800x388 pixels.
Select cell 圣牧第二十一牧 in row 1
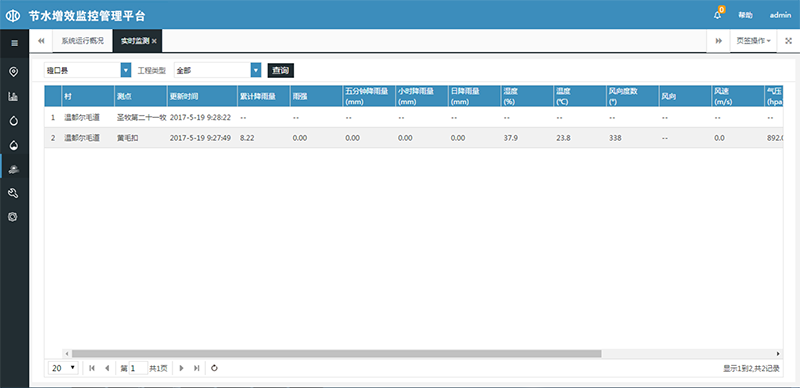(141, 117)
